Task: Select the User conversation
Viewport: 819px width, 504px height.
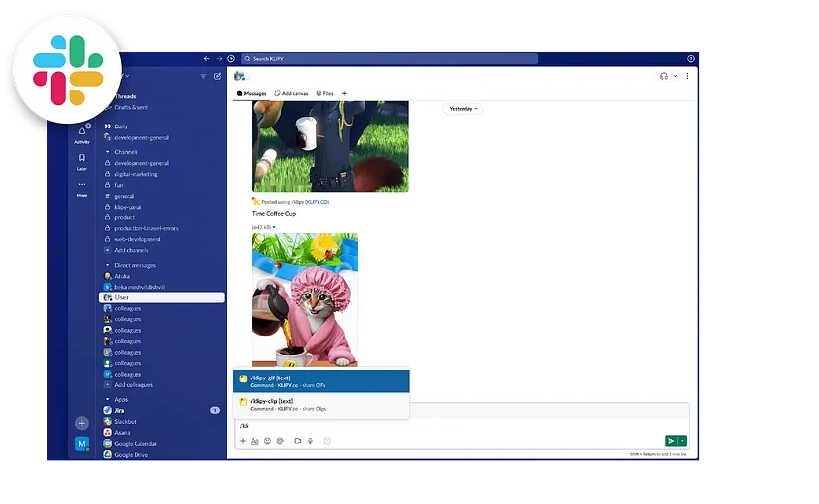Action: pos(161,297)
